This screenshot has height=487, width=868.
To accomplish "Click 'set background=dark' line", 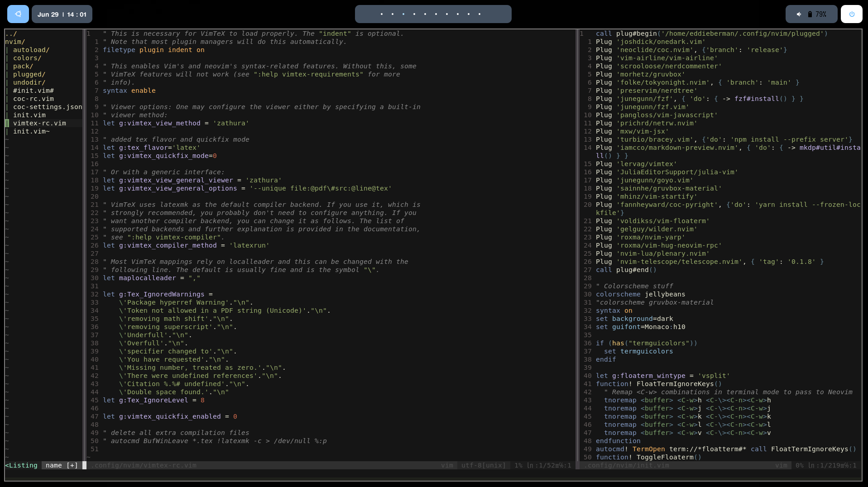I will pos(634,319).
